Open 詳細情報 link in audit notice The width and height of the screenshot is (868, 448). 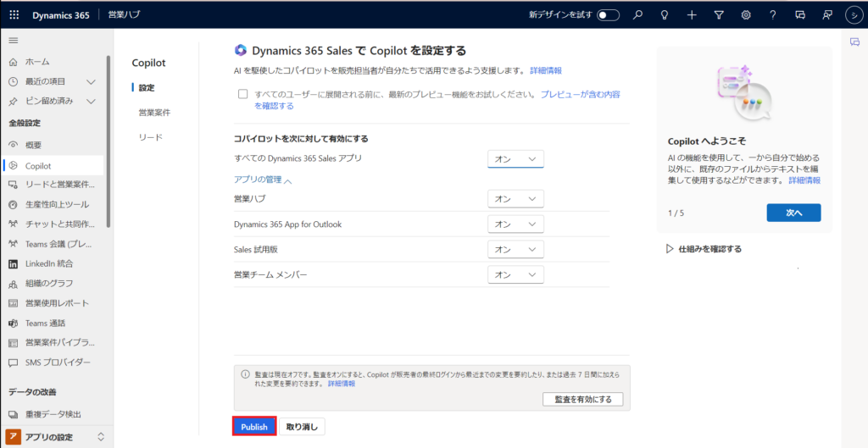tap(342, 384)
